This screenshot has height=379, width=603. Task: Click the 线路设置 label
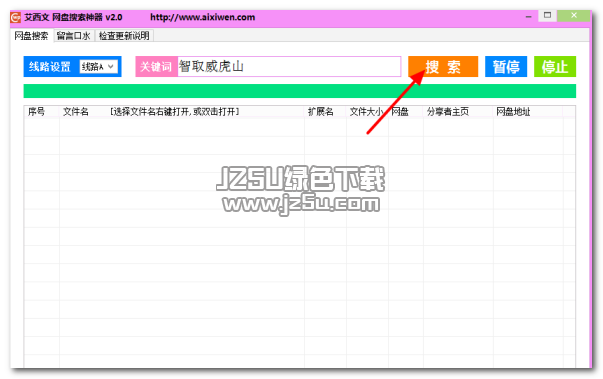[x=50, y=66]
